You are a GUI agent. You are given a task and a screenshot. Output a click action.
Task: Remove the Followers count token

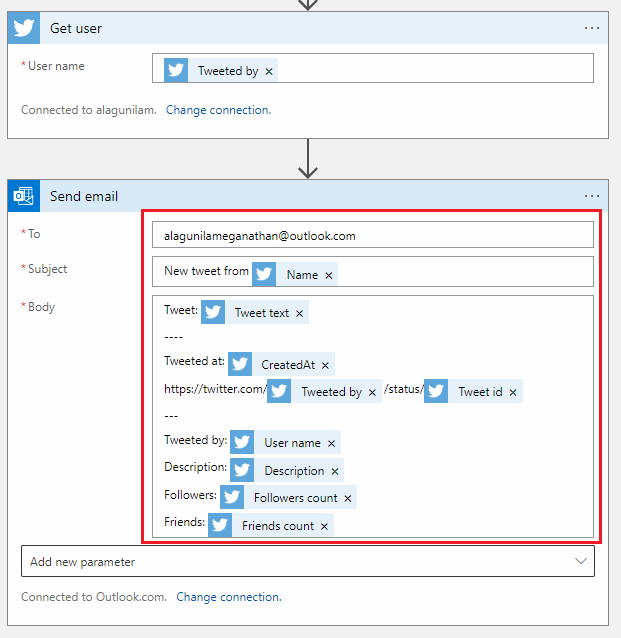click(348, 498)
